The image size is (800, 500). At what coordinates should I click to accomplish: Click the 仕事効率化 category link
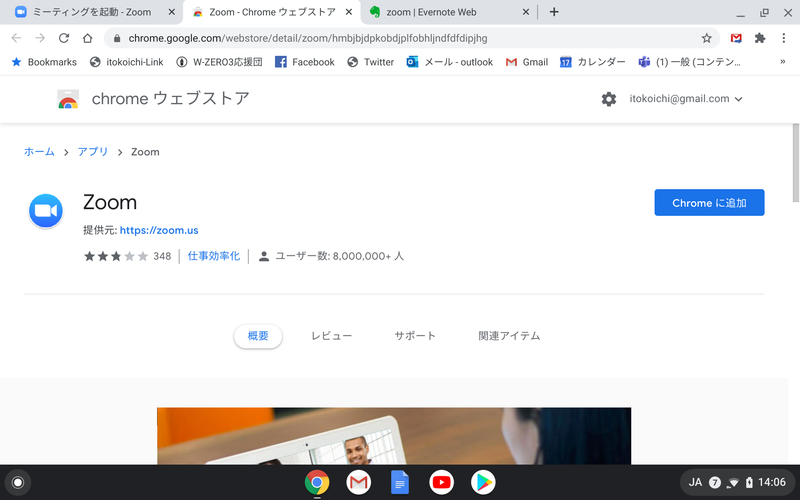pyautogui.click(x=214, y=256)
